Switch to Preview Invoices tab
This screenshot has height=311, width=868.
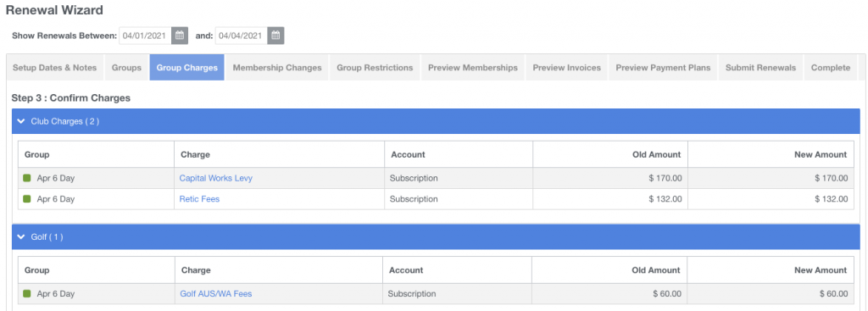pos(567,68)
